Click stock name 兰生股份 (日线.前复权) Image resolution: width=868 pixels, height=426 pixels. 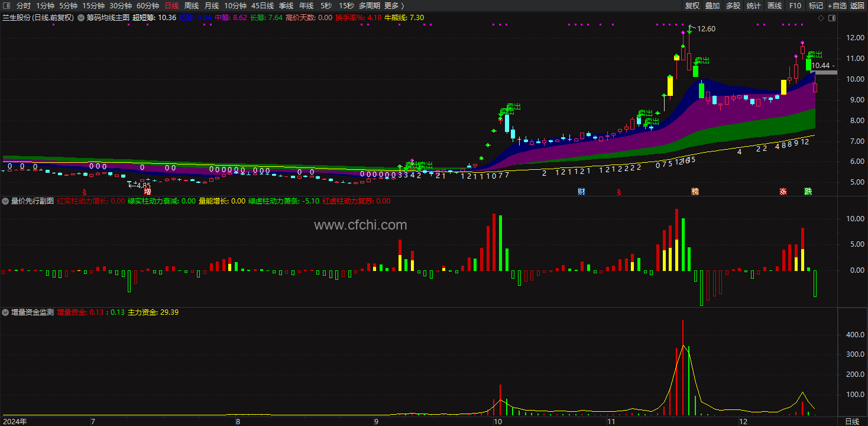click(x=38, y=18)
